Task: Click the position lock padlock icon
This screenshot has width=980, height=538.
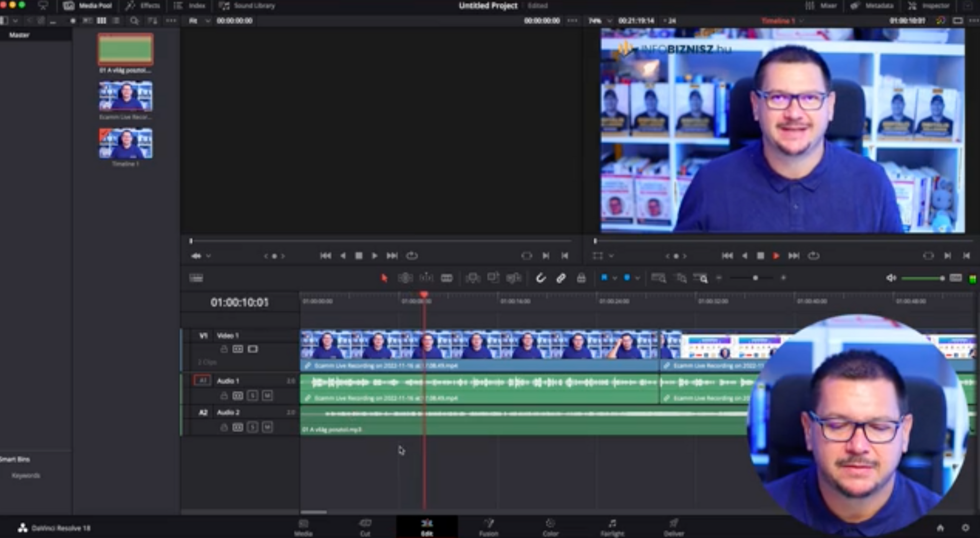Action: (x=581, y=278)
